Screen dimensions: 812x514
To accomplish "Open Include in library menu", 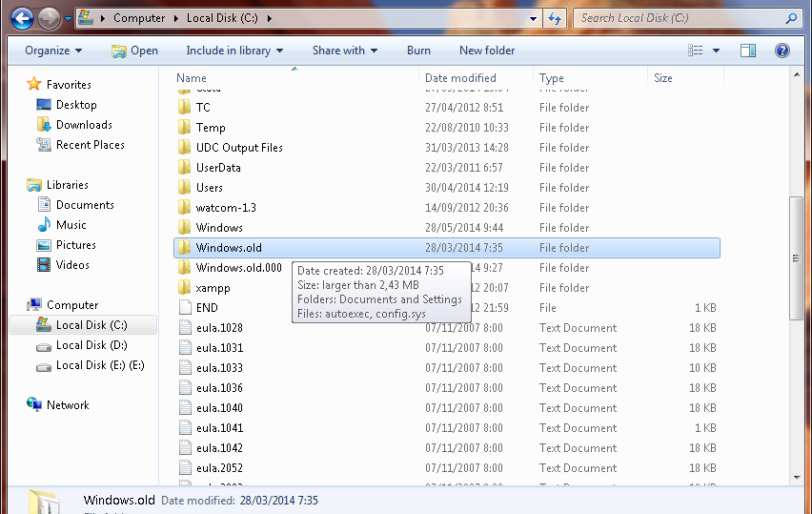I will pyautogui.click(x=234, y=51).
